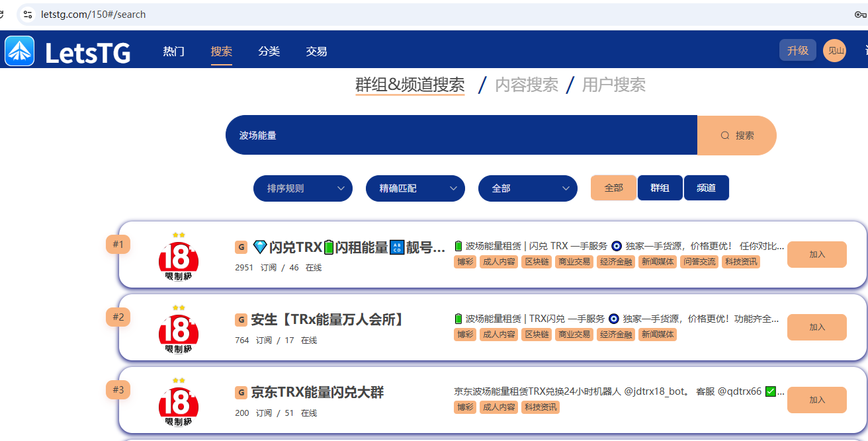
Task: Click the 科技资讯 tag on result #3
Action: (541, 407)
